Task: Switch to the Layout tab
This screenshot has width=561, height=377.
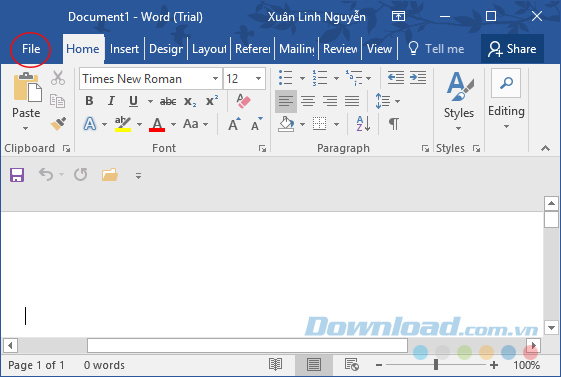Action: point(209,49)
